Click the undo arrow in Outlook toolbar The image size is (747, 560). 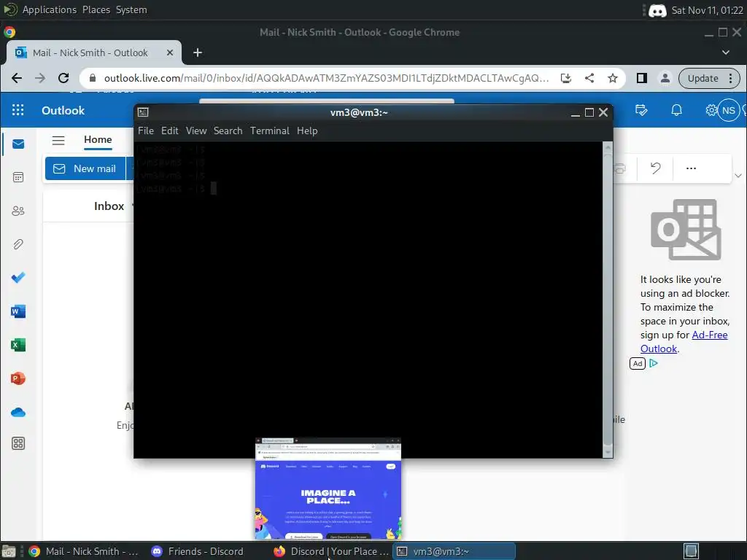coord(656,168)
